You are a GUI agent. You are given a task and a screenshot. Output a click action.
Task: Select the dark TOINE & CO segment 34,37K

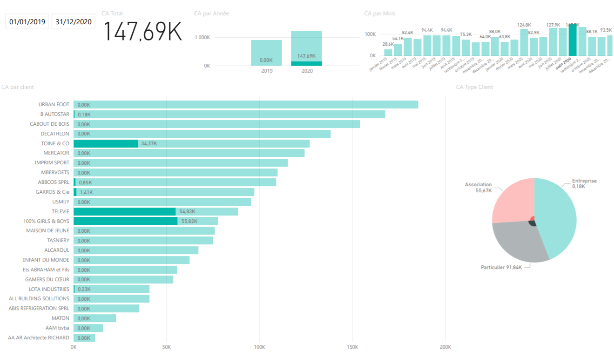(x=106, y=144)
